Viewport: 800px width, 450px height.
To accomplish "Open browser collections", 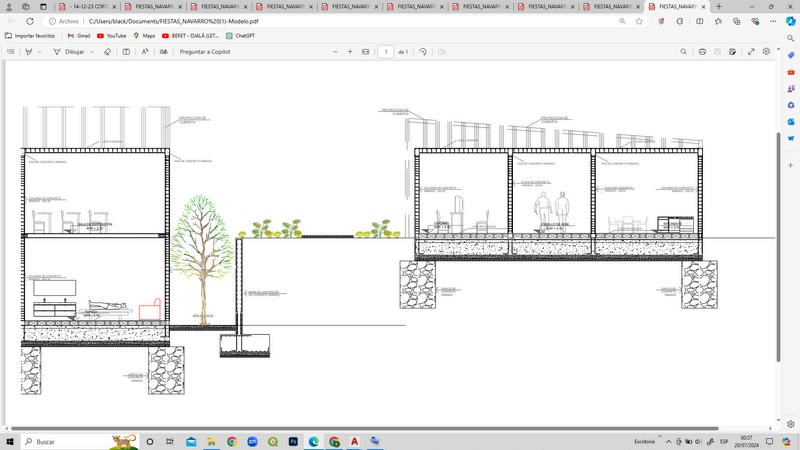I will click(x=736, y=21).
